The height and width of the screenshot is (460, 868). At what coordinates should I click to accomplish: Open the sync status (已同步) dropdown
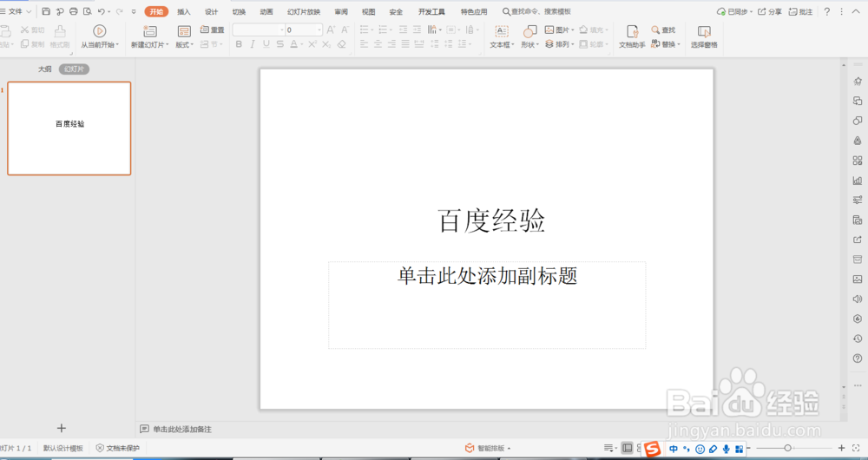(x=733, y=11)
